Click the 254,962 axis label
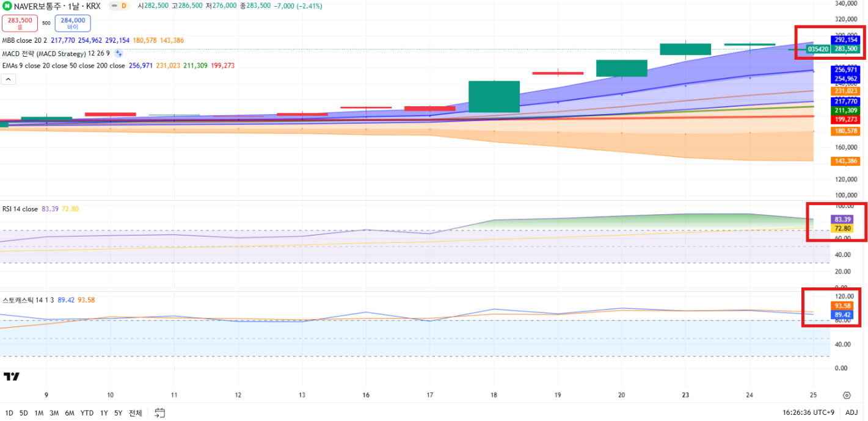Screen dimensions: 868x421 tap(846, 79)
